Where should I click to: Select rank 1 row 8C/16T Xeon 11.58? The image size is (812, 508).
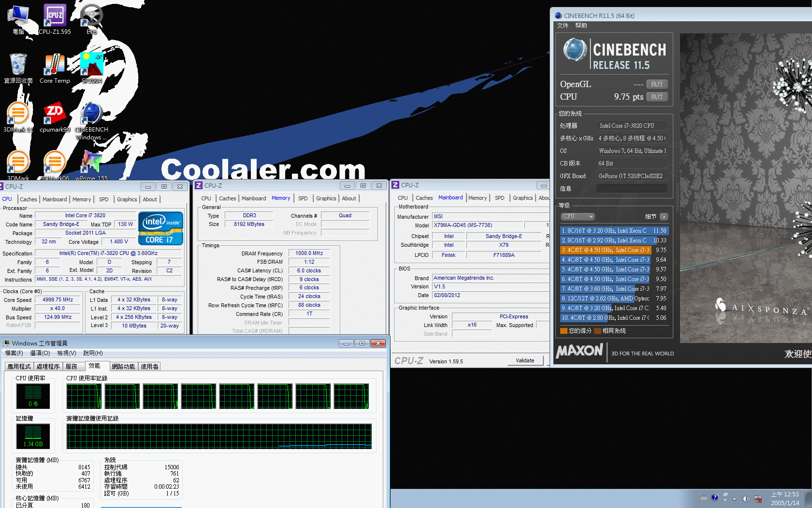(x=614, y=231)
